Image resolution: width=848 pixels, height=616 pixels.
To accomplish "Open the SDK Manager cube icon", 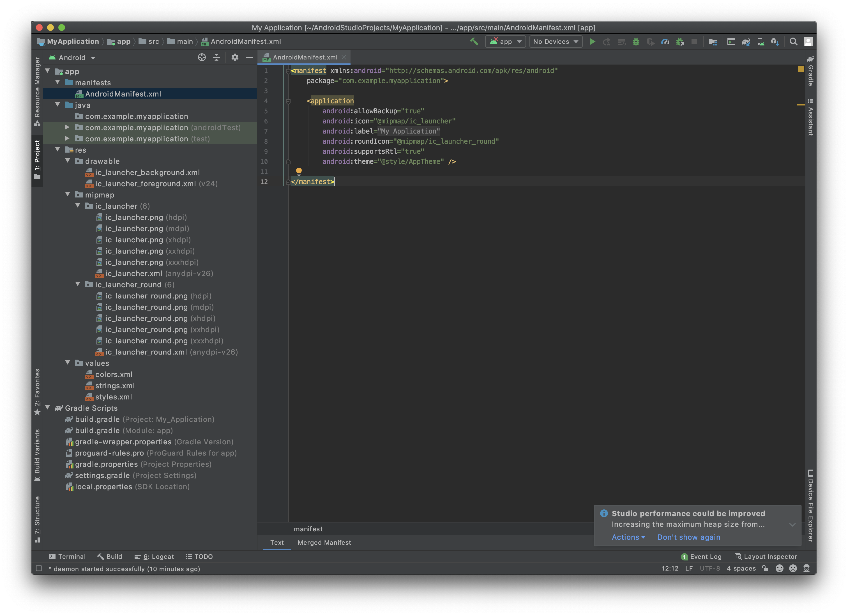I will coord(775,42).
